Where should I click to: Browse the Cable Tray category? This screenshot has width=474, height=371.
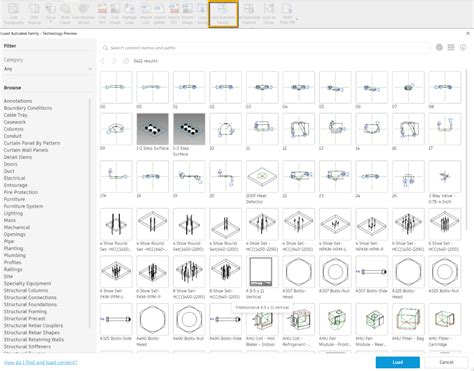tap(16, 115)
